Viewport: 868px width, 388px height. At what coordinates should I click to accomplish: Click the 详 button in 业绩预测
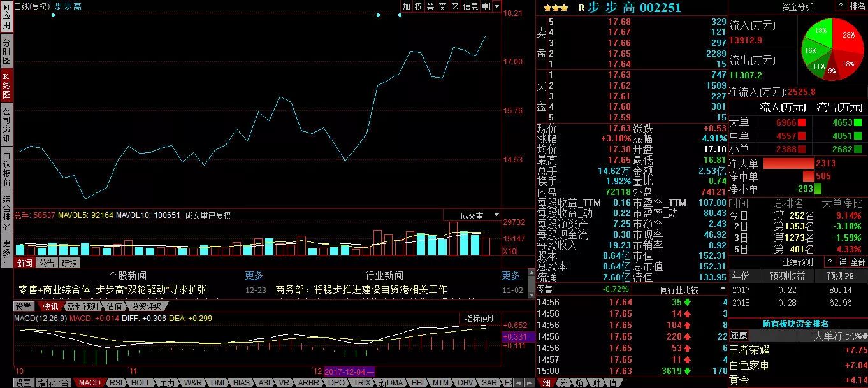pos(842,262)
